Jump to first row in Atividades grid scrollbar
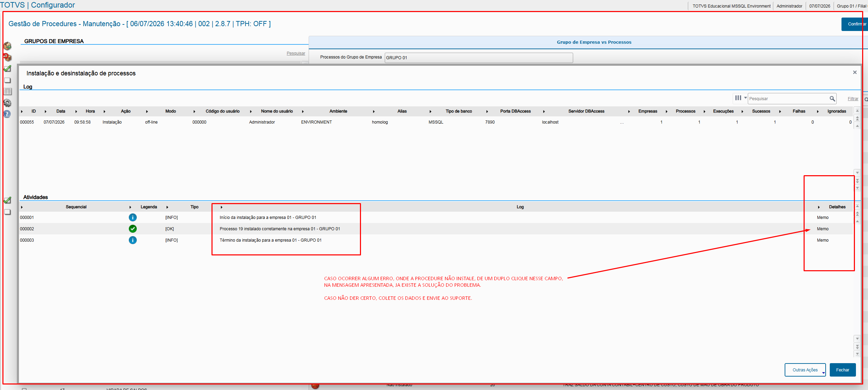The image size is (868, 390). point(857,206)
